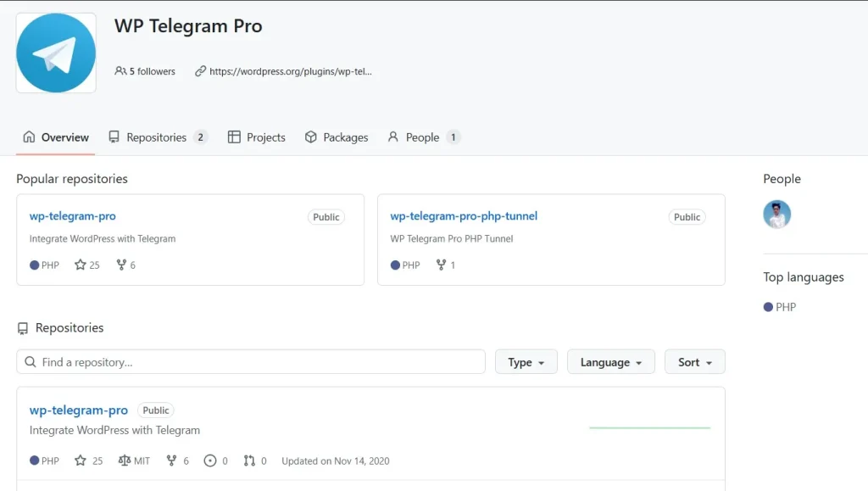Open the Type filter dropdown
Image resolution: width=868 pixels, height=491 pixels.
pos(526,362)
